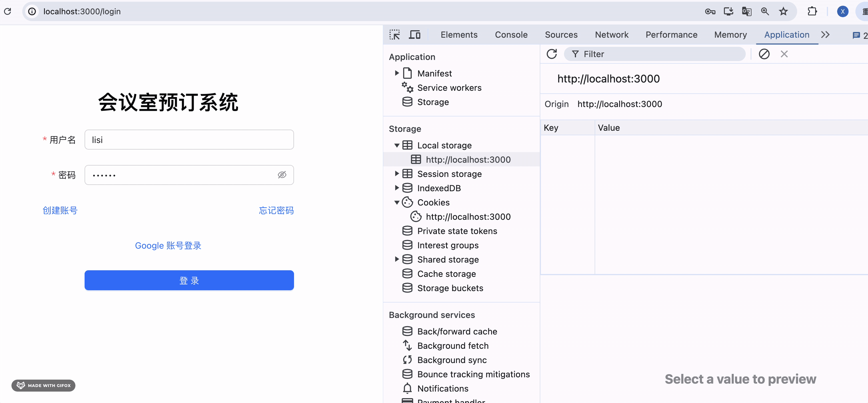Toggle password visibility eye icon

(282, 175)
